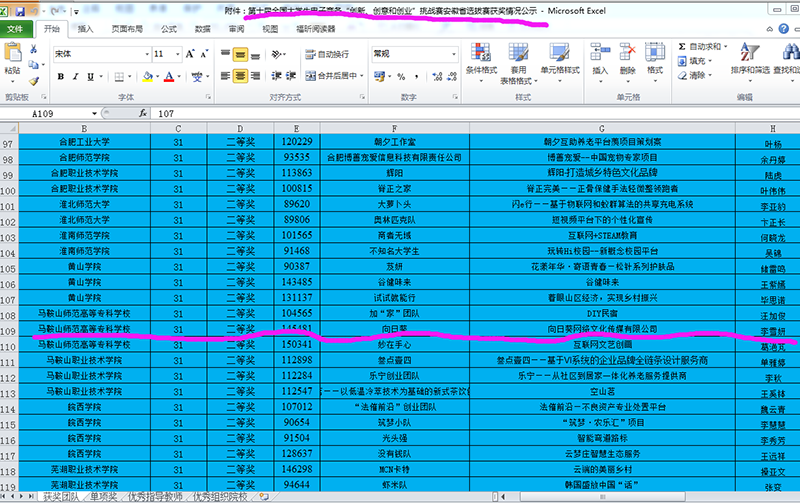Click the insert function fx icon
This screenshot has height=503, width=800.
(143, 114)
